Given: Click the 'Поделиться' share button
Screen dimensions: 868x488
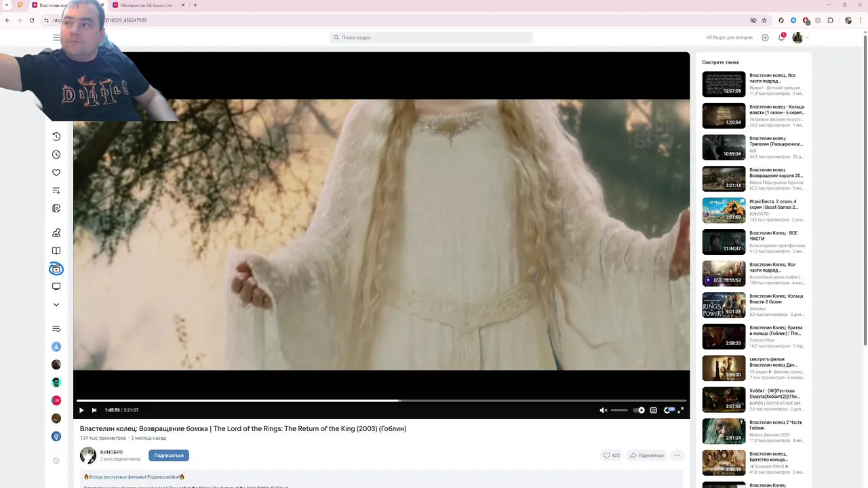Looking at the screenshot, I should (646, 455).
